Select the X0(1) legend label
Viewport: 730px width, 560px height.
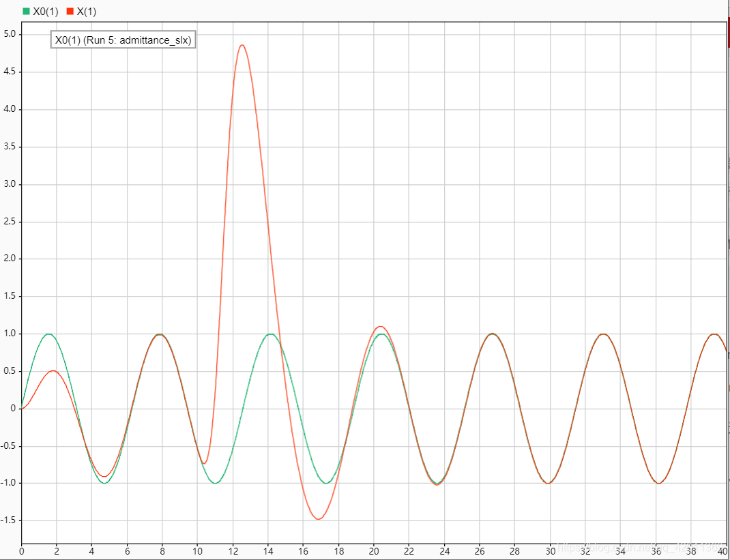pyautogui.click(x=46, y=12)
